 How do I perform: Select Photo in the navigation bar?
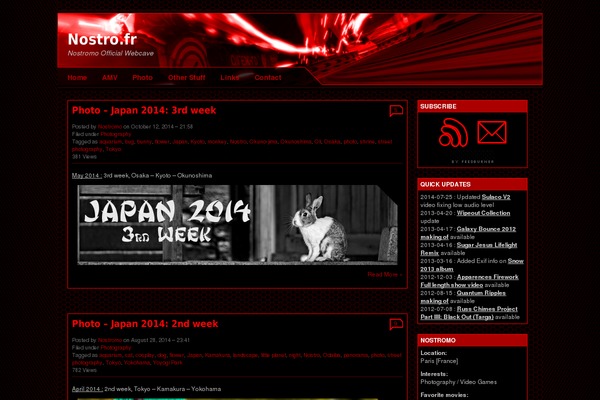tap(142, 77)
